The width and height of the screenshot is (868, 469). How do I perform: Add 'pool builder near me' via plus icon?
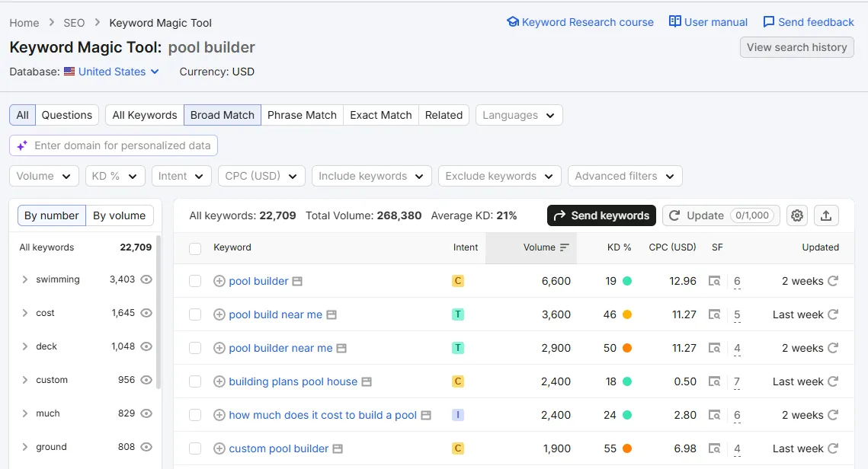coord(219,348)
